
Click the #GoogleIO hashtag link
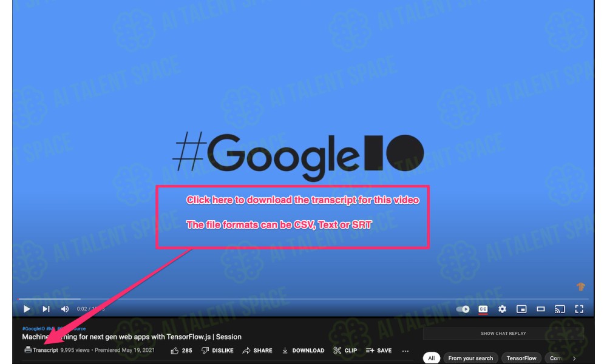point(33,328)
